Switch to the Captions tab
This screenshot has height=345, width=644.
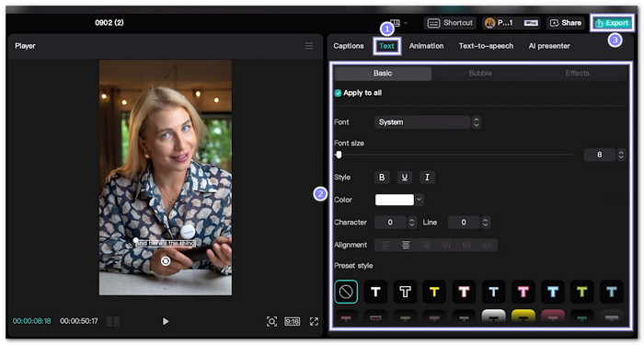pyautogui.click(x=349, y=46)
